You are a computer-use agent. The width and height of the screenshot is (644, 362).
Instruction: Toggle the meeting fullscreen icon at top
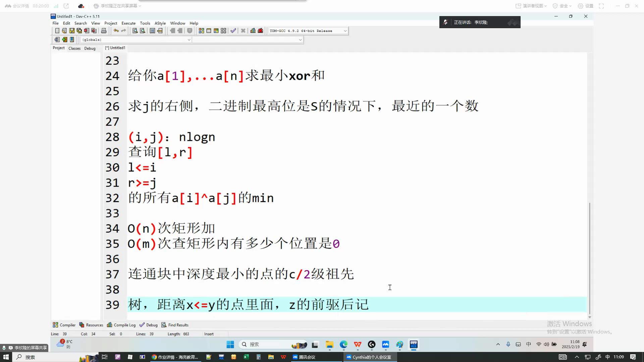(x=601, y=6)
